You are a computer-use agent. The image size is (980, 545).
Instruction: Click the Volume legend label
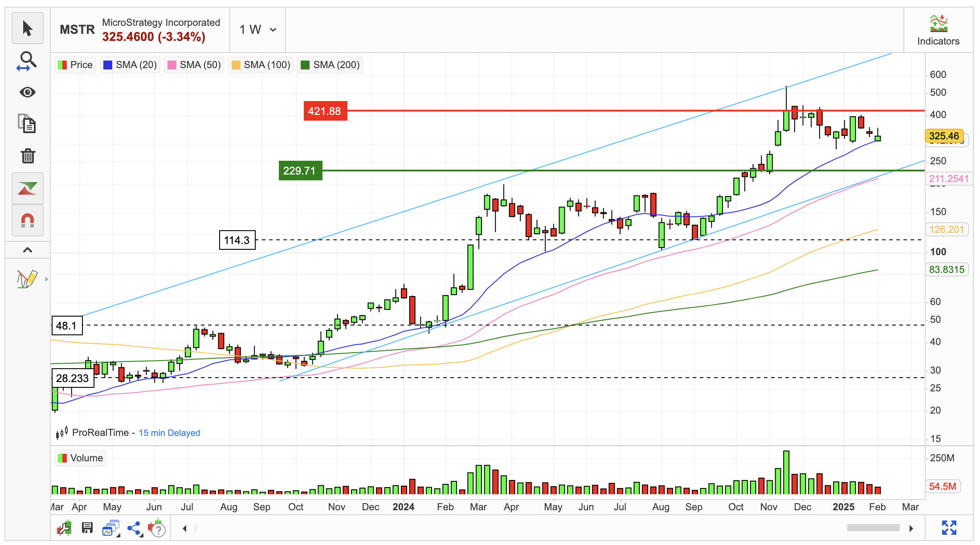click(81, 458)
